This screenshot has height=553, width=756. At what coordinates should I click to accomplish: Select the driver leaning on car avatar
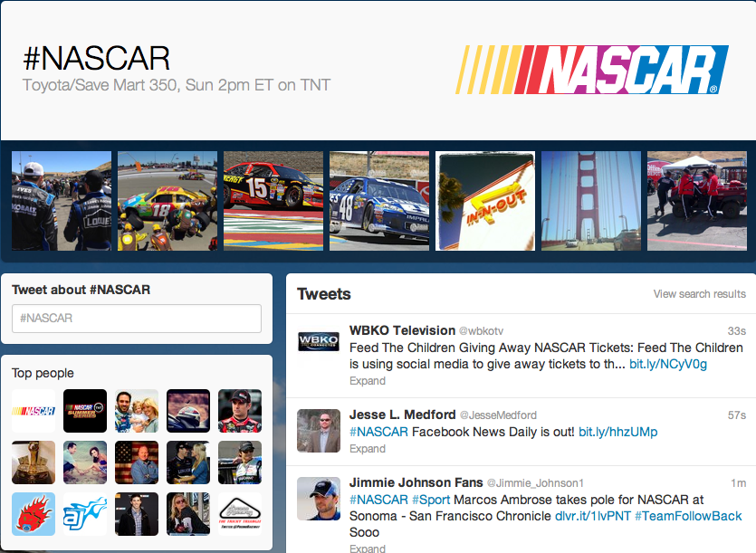point(240,462)
